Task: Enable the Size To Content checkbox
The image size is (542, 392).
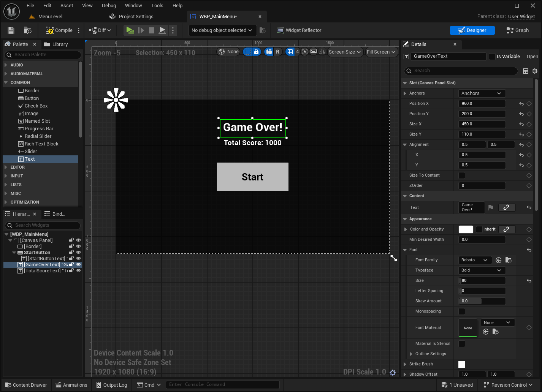Action: coord(462,175)
